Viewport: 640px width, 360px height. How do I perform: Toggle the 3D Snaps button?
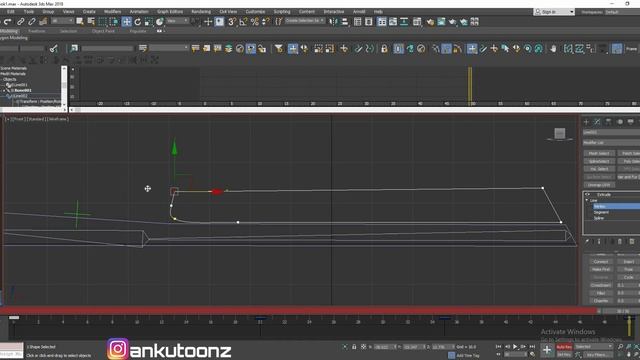pyautogui.click(x=232, y=22)
